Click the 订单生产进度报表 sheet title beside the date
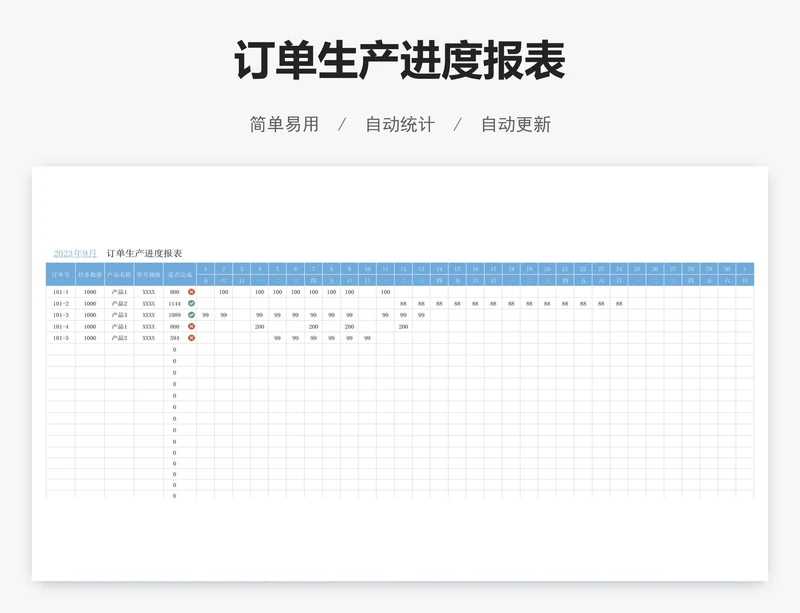 [x=144, y=253]
